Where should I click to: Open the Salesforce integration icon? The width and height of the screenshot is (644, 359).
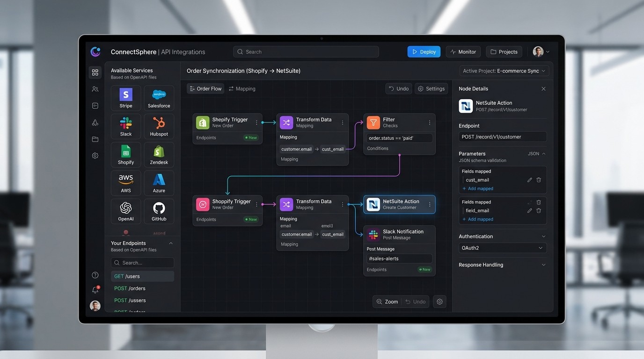pyautogui.click(x=159, y=98)
